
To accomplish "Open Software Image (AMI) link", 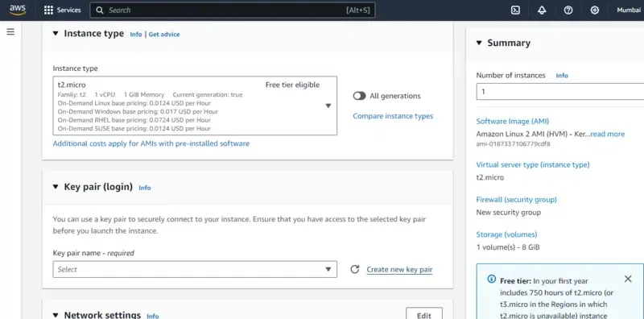I will (513, 122).
